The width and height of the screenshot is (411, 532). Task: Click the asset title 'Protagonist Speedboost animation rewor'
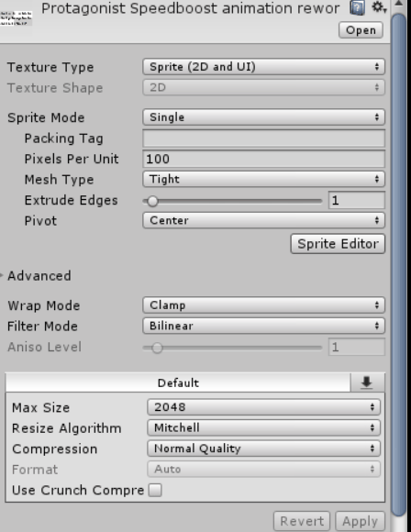191,8
